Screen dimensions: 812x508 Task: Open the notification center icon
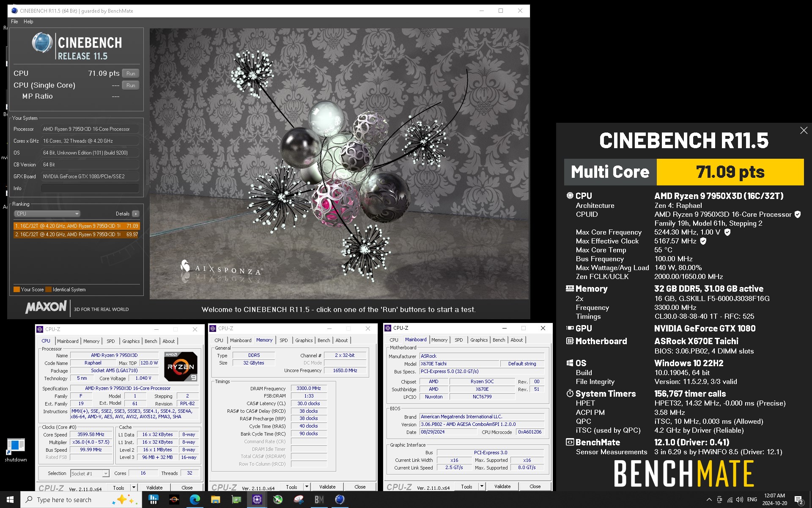[x=799, y=500]
